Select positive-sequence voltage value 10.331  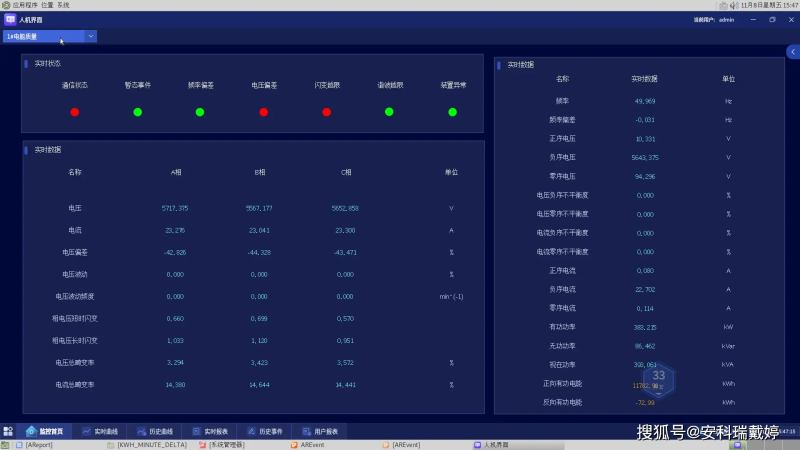pyautogui.click(x=645, y=139)
